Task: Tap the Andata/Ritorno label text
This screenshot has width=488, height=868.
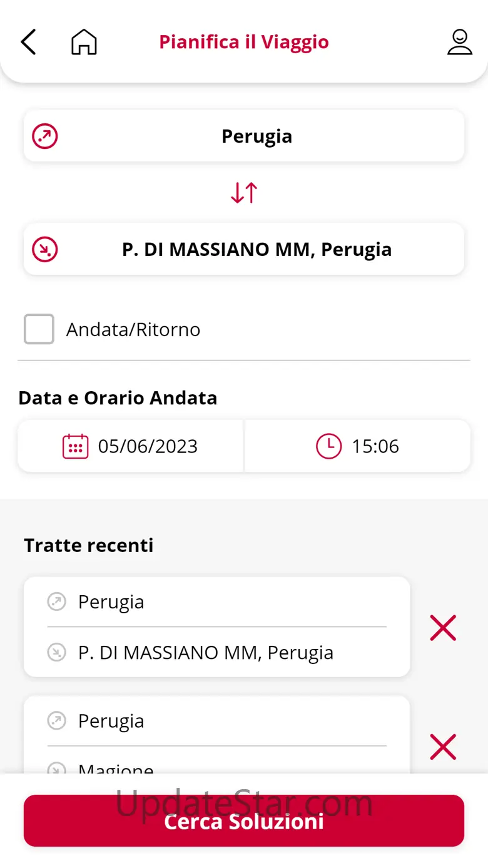Action: (x=133, y=329)
